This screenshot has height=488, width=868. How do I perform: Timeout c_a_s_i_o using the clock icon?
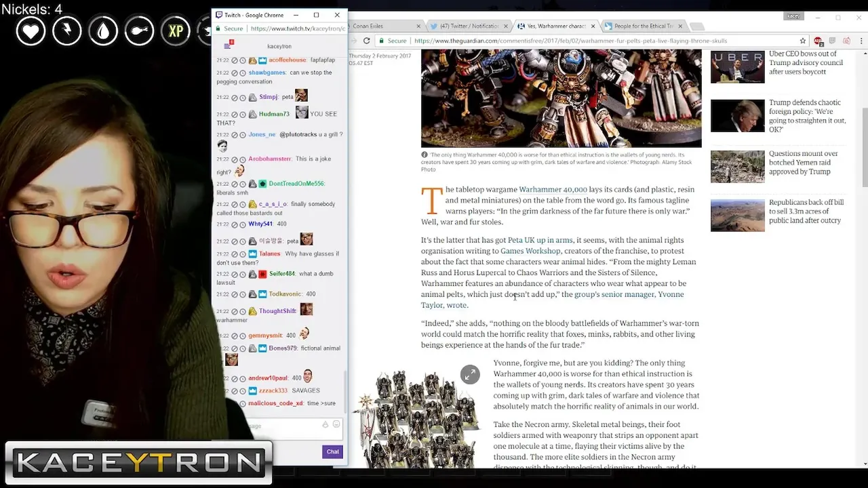[243, 204]
